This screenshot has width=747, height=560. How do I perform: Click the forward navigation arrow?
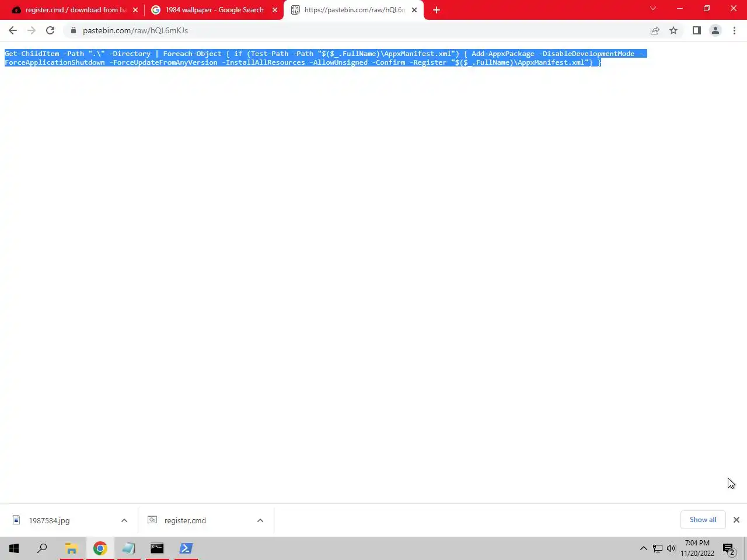point(32,30)
